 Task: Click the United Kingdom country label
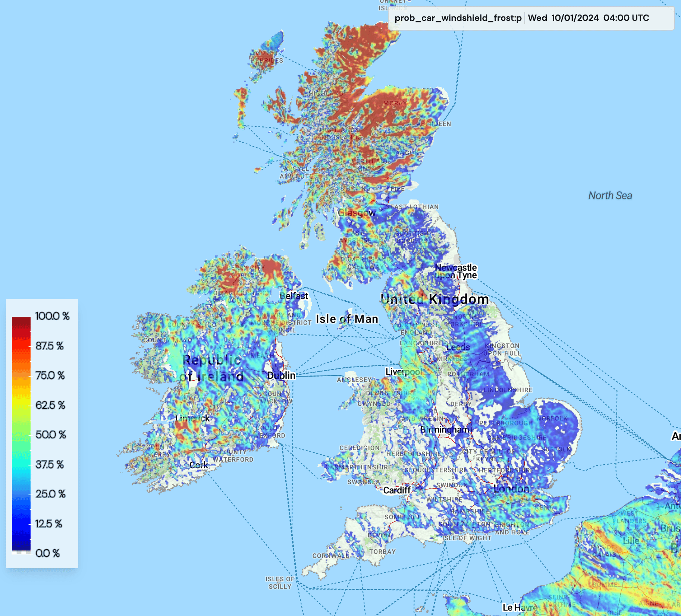coord(434,299)
